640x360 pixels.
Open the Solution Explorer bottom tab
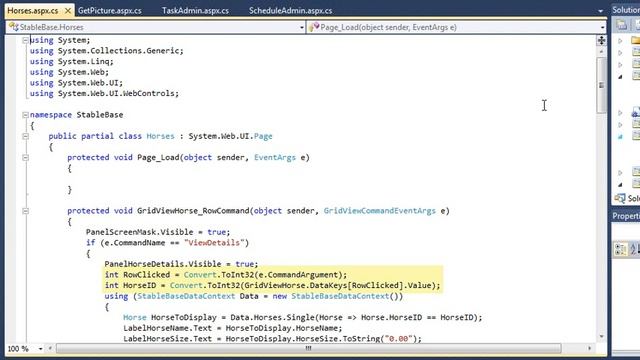click(x=627, y=198)
